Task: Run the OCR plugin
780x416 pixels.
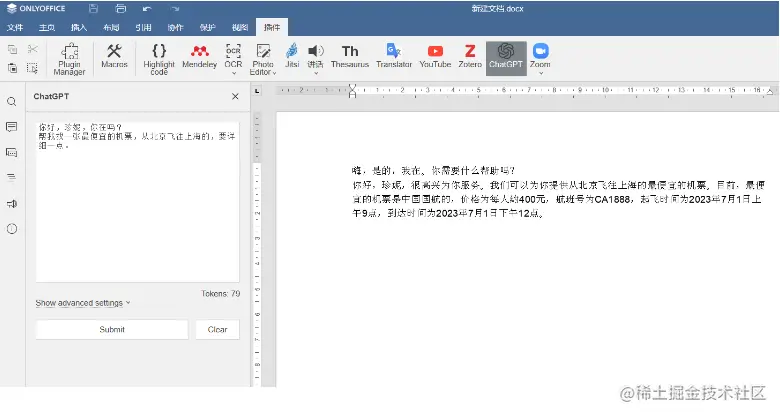Action: pyautogui.click(x=233, y=55)
